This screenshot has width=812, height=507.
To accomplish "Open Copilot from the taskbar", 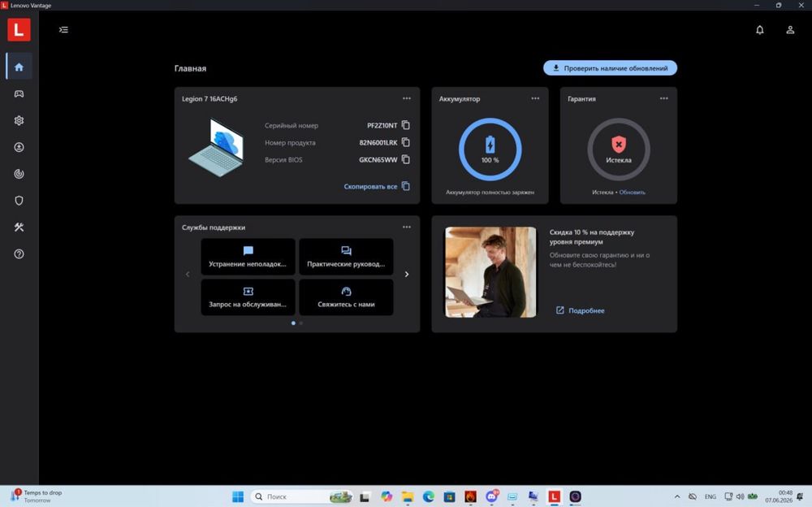I will pos(387,496).
